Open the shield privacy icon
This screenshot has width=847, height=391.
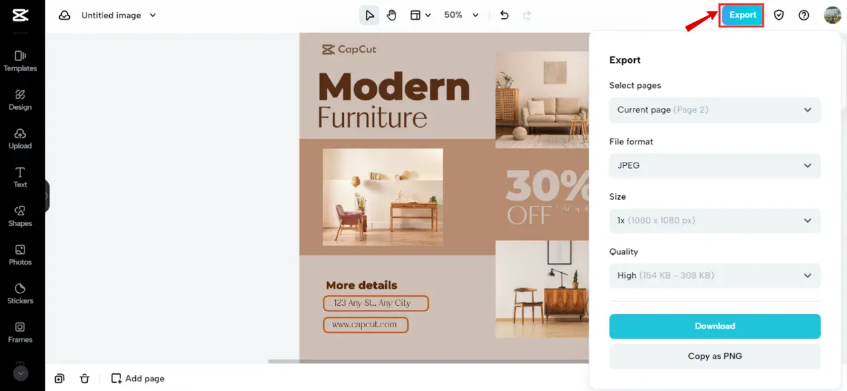778,15
